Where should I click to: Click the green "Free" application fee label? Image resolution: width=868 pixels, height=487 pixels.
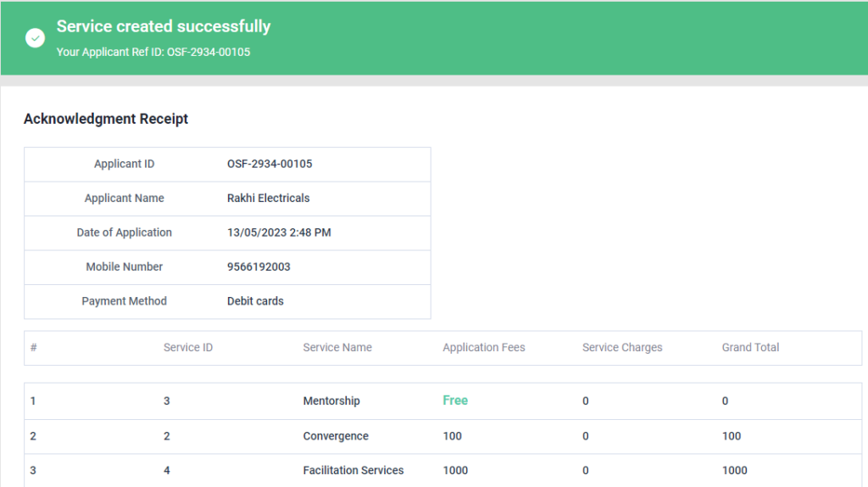[455, 400]
